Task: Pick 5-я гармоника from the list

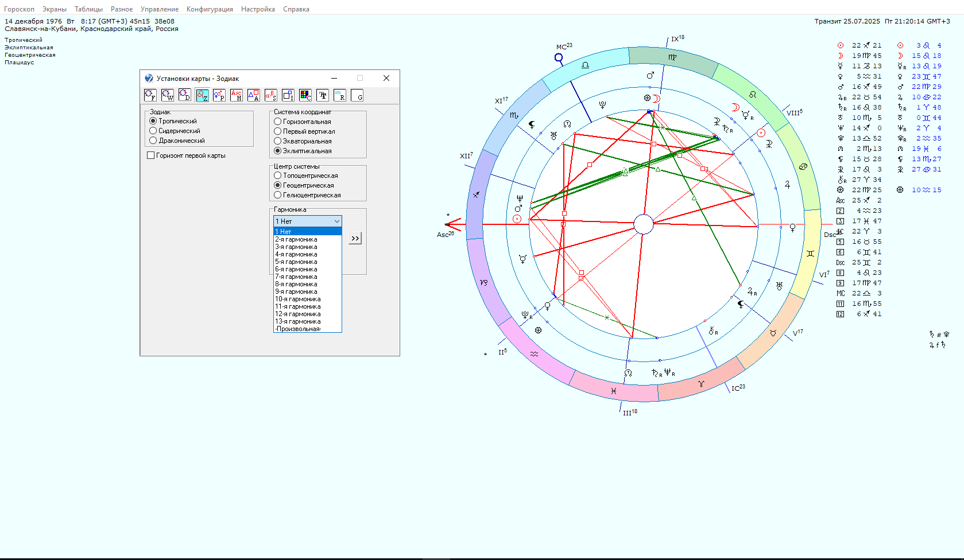Action: pyautogui.click(x=296, y=262)
